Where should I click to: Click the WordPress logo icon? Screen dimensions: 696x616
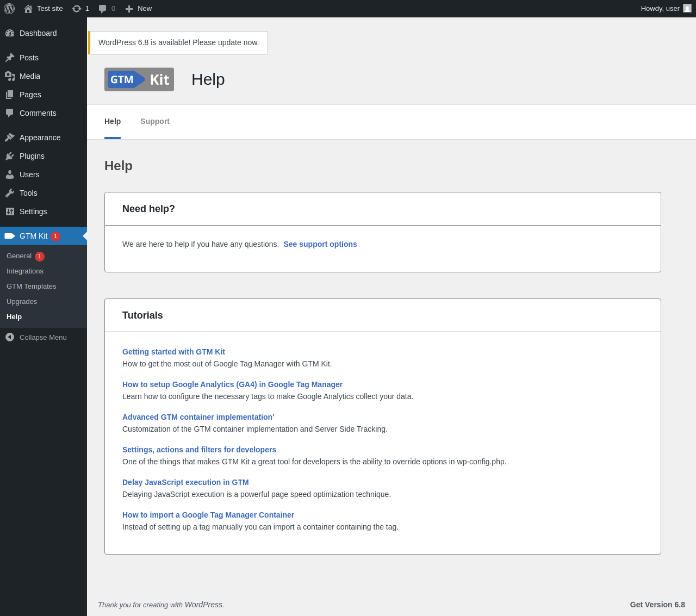9,9
